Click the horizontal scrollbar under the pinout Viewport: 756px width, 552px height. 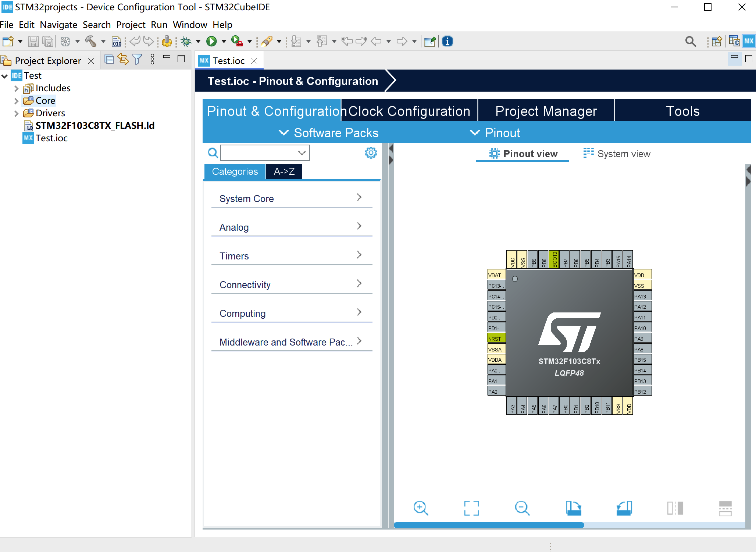(488, 525)
